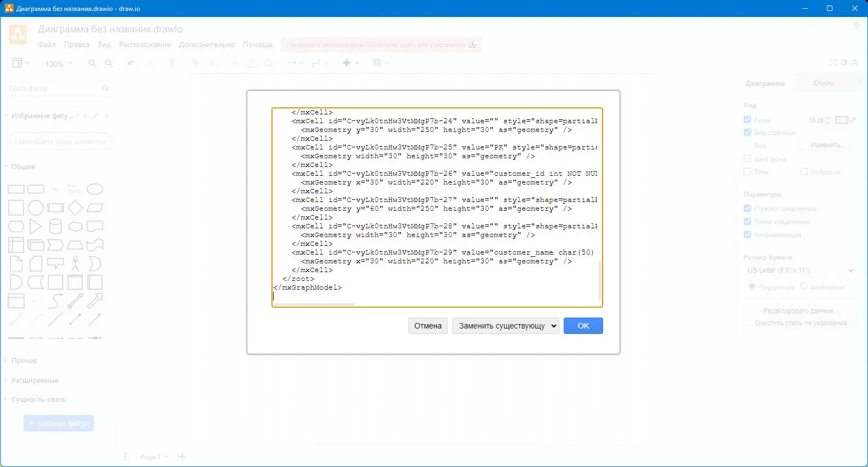Select the parallelogram shape in palette
Screen dimensions: 868x467
click(95, 208)
